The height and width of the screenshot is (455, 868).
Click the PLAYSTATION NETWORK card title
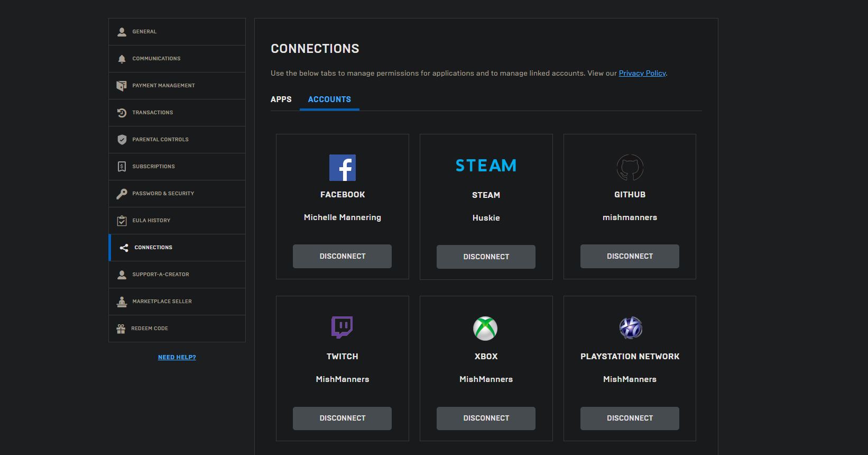point(630,357)
